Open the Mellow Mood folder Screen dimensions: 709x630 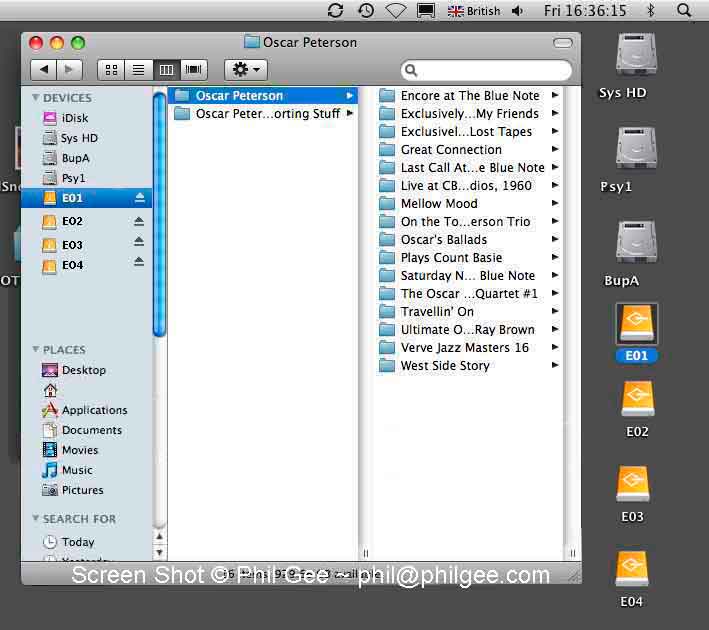tap(468, 204)
